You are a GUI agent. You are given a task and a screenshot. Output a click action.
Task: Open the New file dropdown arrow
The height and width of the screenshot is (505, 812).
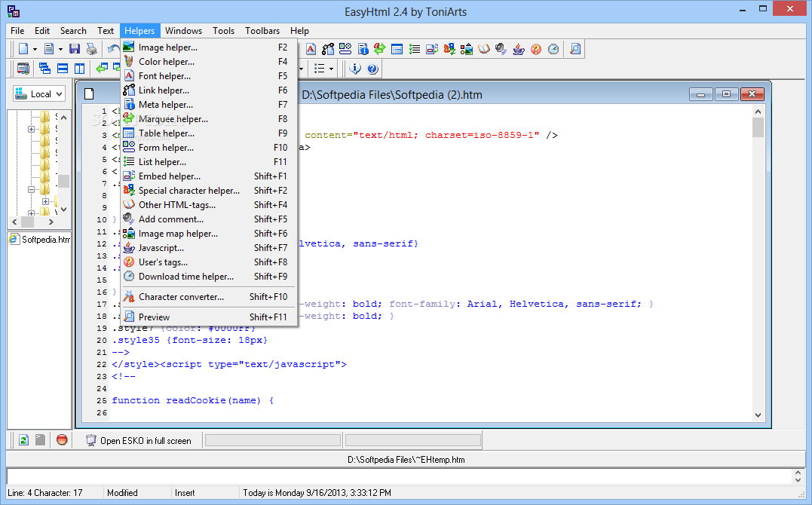tap(35, 50)
